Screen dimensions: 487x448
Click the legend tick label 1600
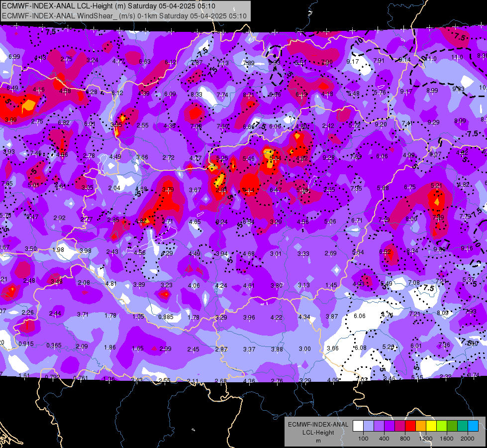pos(446,439)
